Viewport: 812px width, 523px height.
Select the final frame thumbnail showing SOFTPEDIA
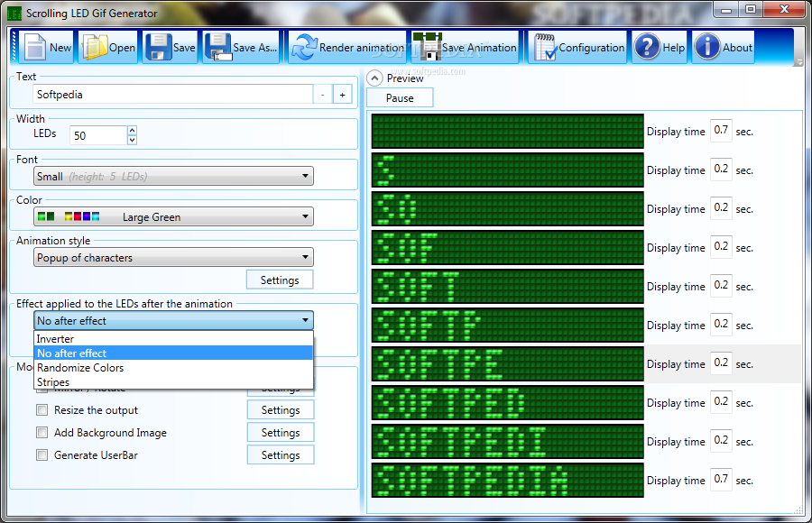pos(507,481)
